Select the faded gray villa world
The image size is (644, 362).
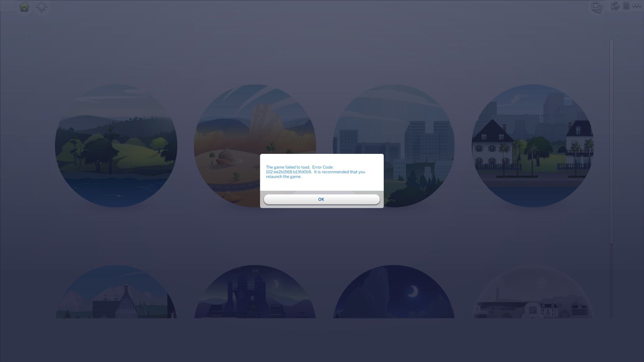(532, 295)
